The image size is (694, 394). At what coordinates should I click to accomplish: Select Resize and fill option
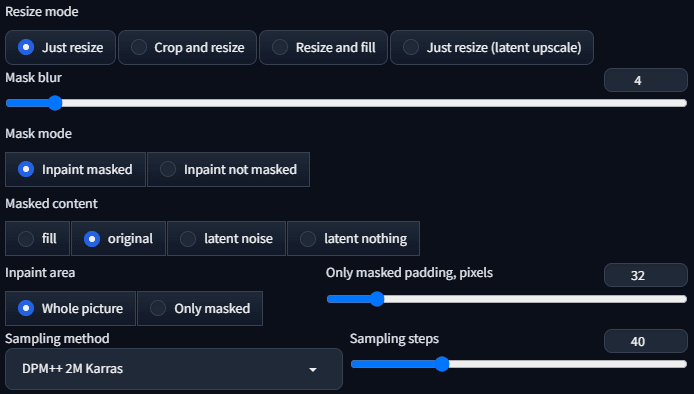coord(323,47)
